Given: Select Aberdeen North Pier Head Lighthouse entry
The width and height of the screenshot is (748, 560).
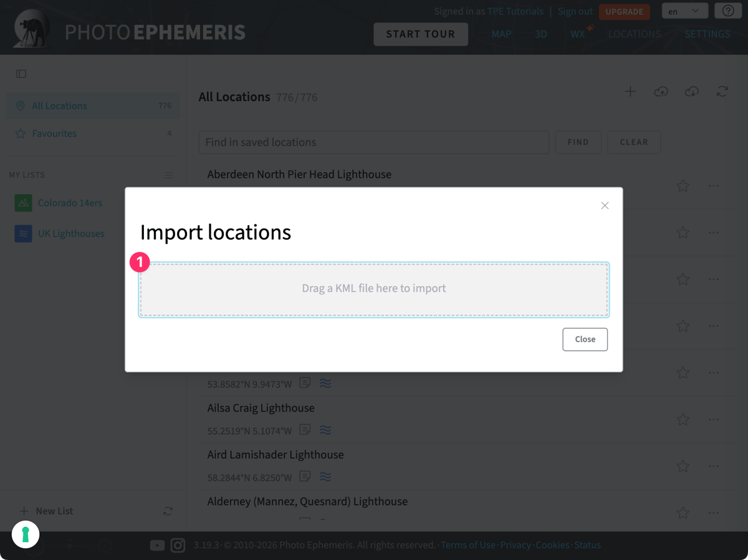Looking at the screenshot, I should click(299, 175).
